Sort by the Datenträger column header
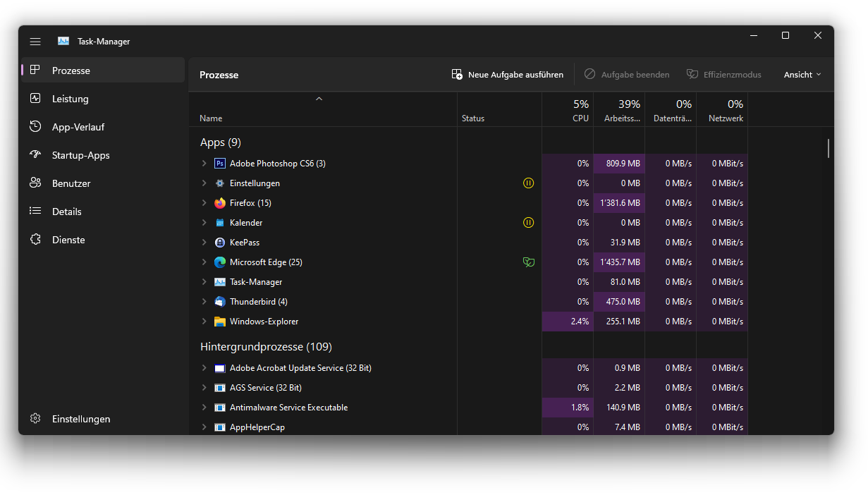 (671, 109)
